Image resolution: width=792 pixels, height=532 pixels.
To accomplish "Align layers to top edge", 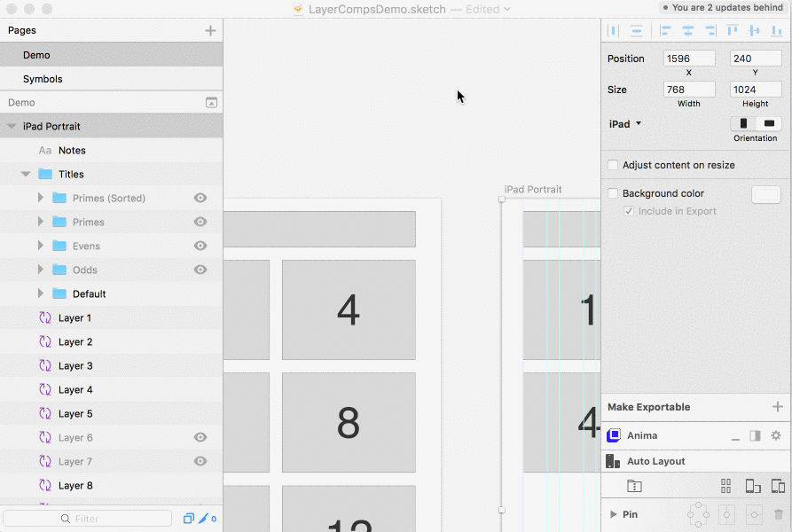I will pyautogui.click(x=733, y=31).
